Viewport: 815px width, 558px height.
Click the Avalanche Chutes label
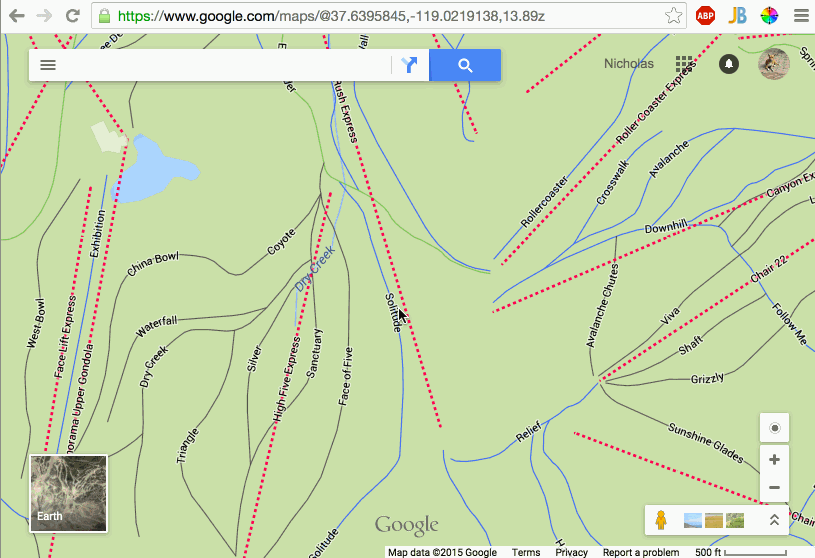(602, 305)
